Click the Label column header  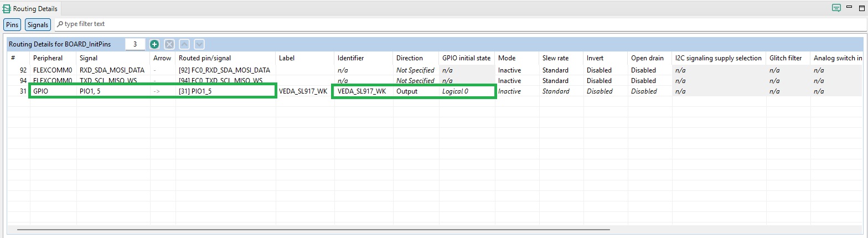point(305,58)
